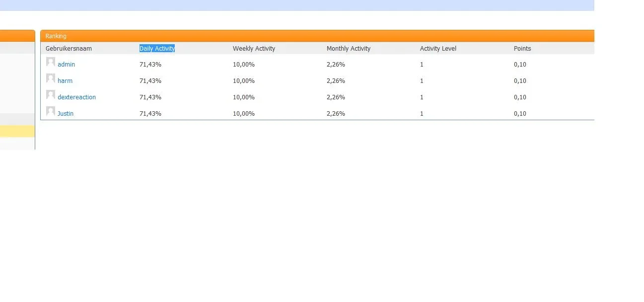Click harm's activity level value 1

422,81
